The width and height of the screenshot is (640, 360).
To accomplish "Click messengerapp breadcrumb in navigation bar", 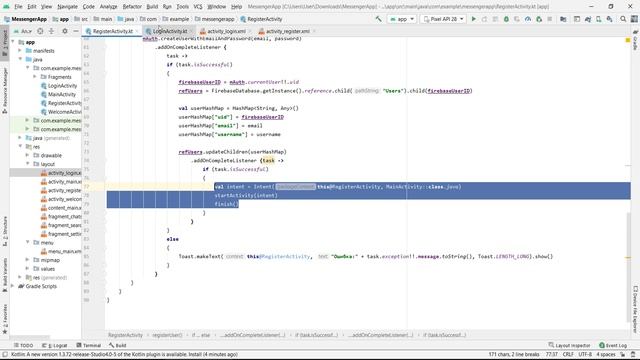I will (x=215, y=19).
